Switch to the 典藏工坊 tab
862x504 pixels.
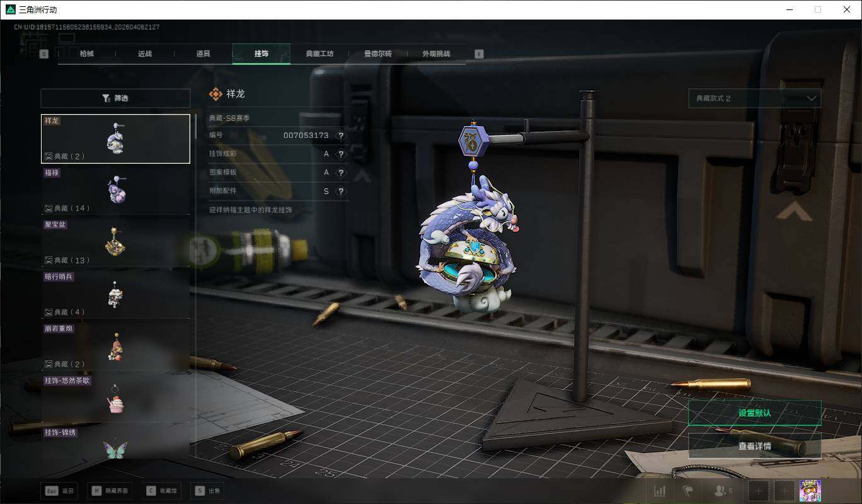pos(319,54)
